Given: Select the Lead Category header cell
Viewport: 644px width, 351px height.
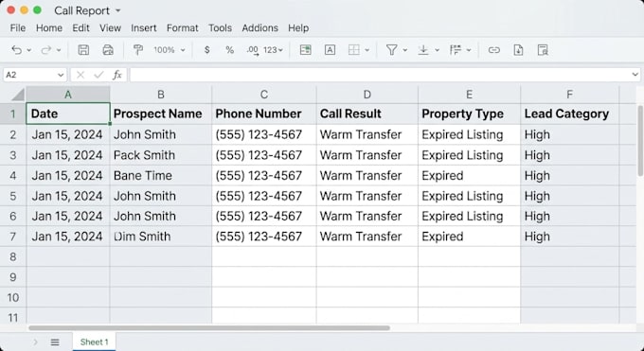Looking at the screenshot, I should (x=570, y=114).
